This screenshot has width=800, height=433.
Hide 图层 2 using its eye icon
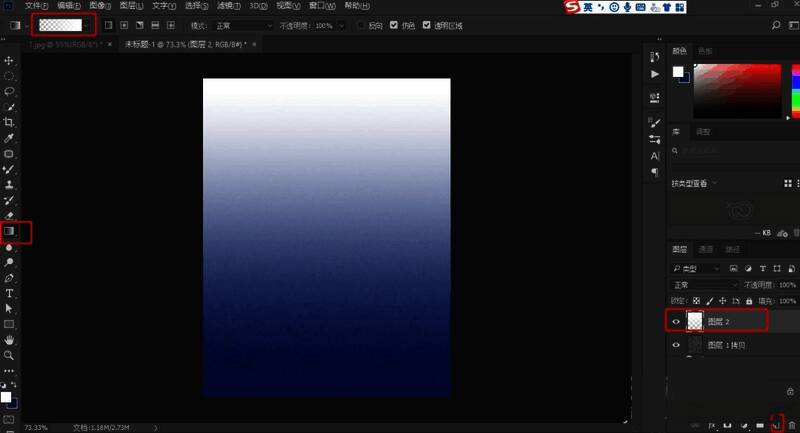[x=677, y=321]
